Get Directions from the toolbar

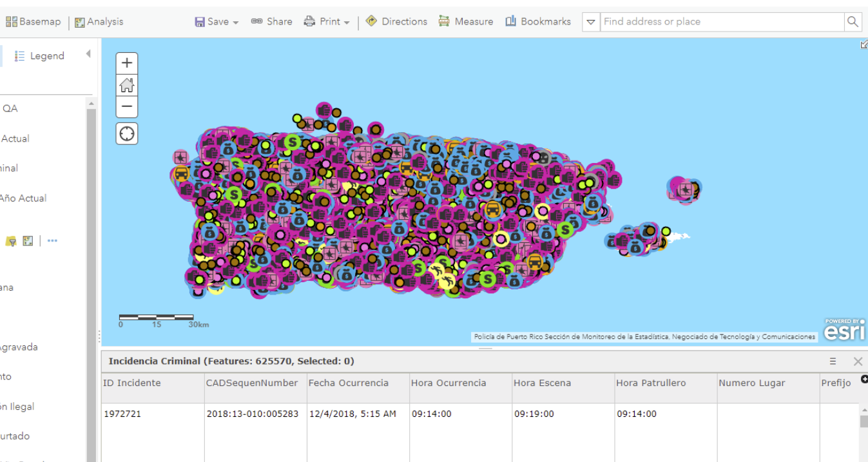pos(396,21)
